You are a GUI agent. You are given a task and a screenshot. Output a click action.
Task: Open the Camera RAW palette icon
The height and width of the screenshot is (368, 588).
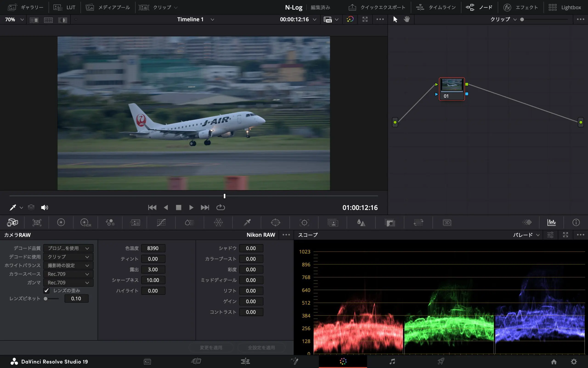[x=12, y=222]
